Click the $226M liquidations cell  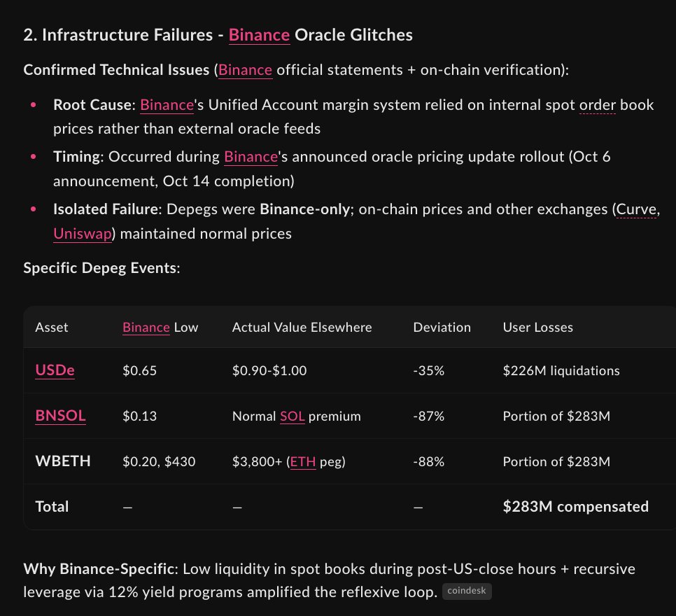coord(561,370)
